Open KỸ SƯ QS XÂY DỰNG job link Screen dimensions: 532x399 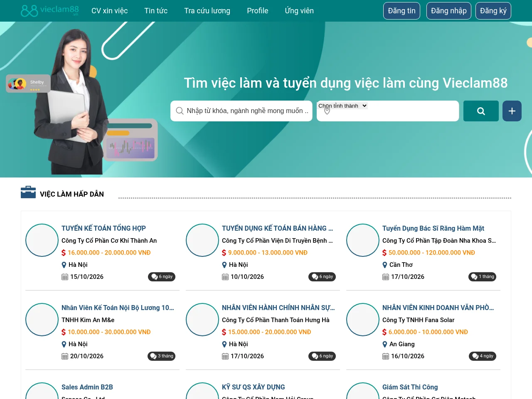click(254, 387)
